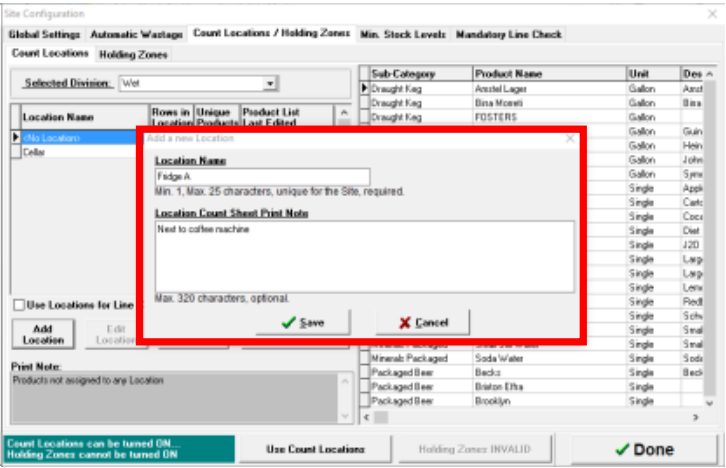This screenshot has width=726, height=468.
Task: Select the Holding Zones sub-tab
Action: (133, 54)
